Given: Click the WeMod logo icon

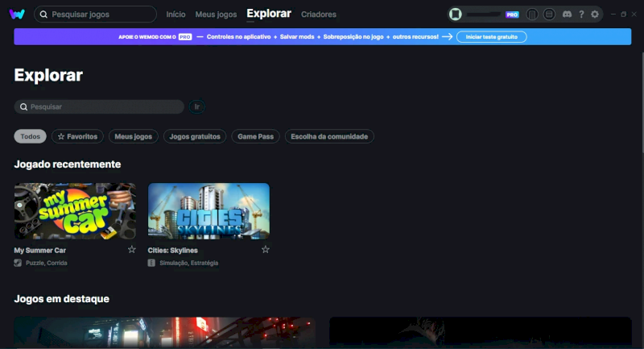Looking at the screenshot, I should click(17, 14).
